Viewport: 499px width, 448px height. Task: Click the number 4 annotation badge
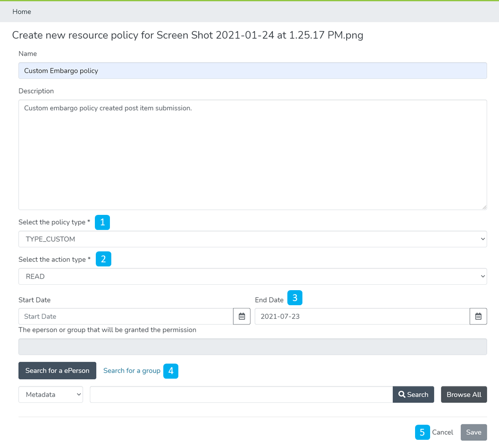tap(171, 371)
